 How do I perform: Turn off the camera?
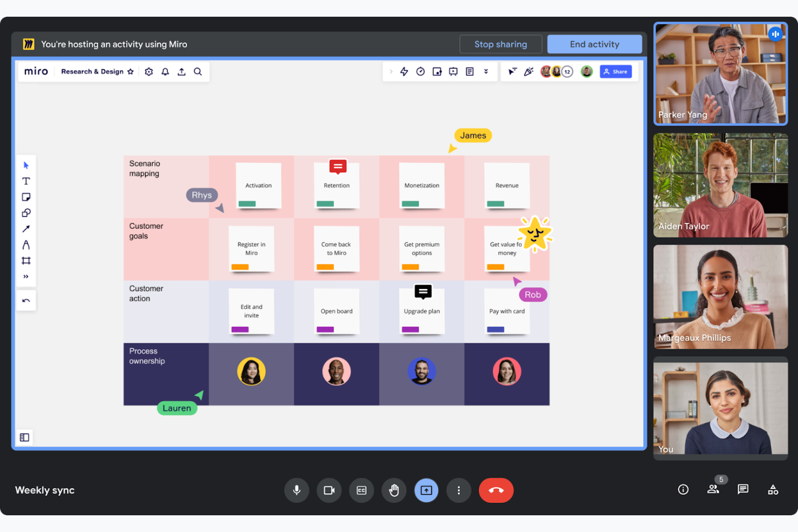(329, 490)
